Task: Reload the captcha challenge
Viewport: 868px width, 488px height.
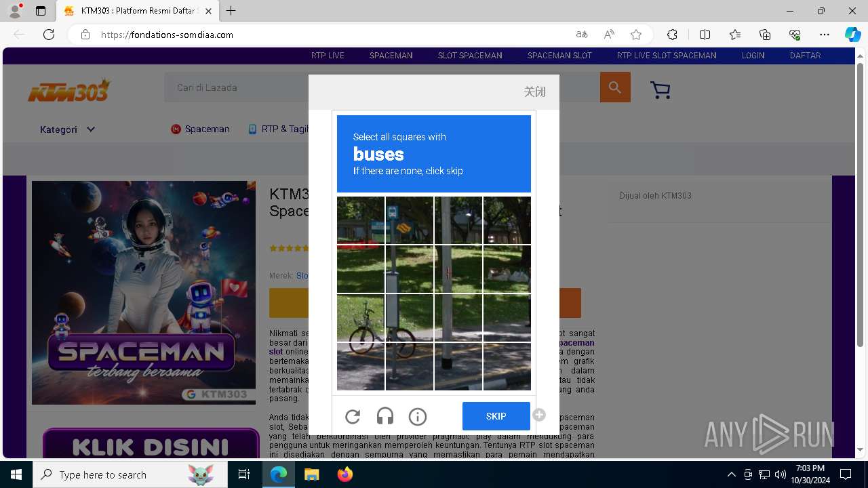Action: click(x=353, y=417)
